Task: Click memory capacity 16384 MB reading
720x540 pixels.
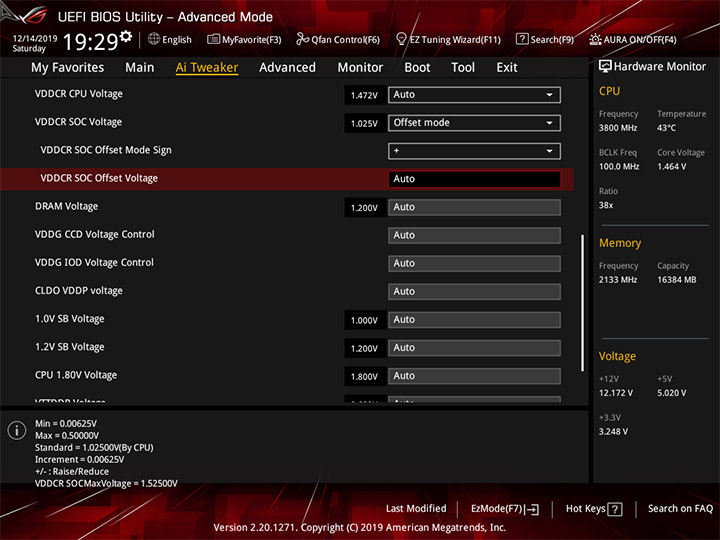Action: coord(677,280)
